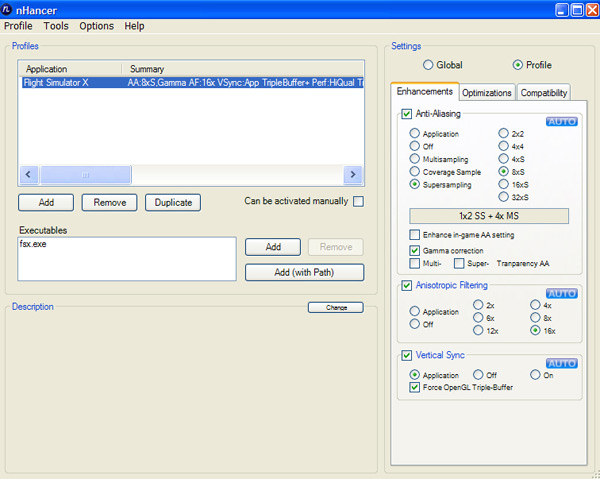Toggle the Gamma correction checkbox
600x479 pixels.
[x=415, y=249]
